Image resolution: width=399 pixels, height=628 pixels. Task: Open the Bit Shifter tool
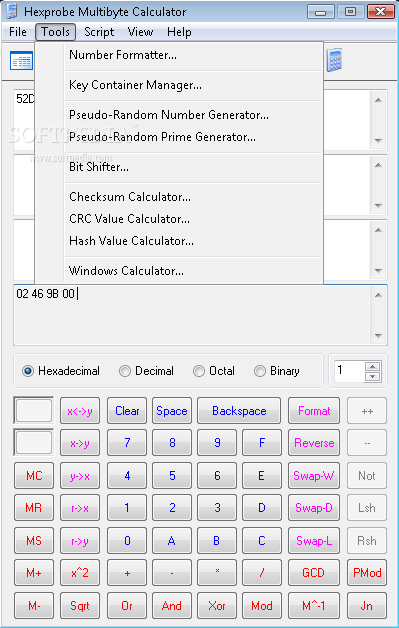pyautogui.click(x=179, y=167)
